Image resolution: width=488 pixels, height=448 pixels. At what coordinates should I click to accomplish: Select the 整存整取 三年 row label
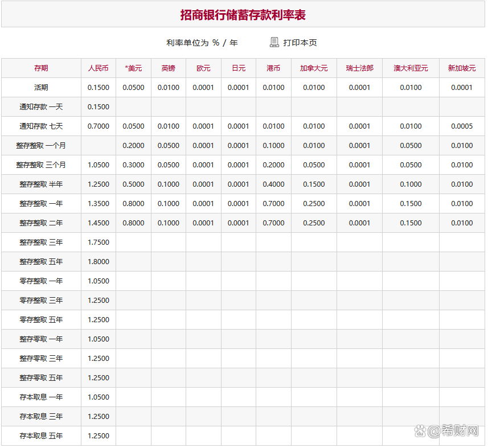click(41, 242)
